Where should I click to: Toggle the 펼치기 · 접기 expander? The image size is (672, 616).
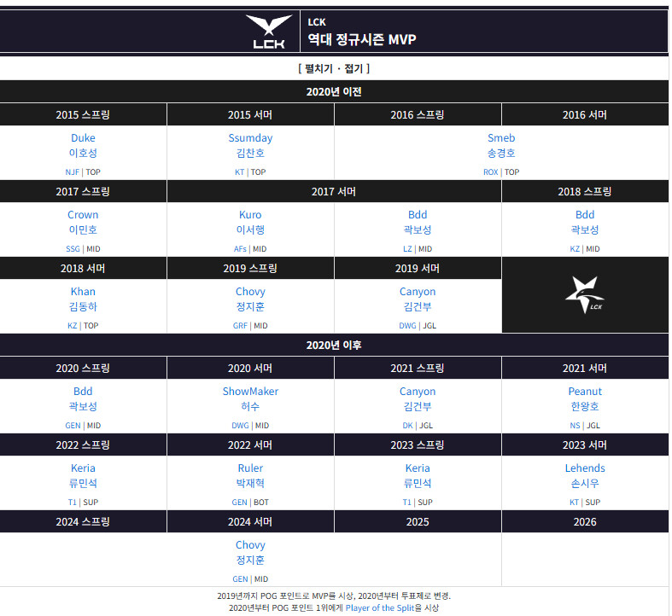[x=334, y=68]
